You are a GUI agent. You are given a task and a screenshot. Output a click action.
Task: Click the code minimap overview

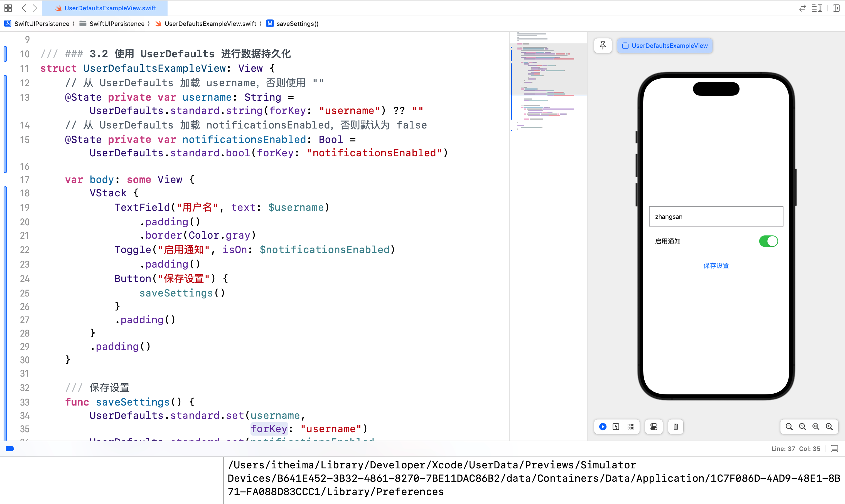(548, 81)
